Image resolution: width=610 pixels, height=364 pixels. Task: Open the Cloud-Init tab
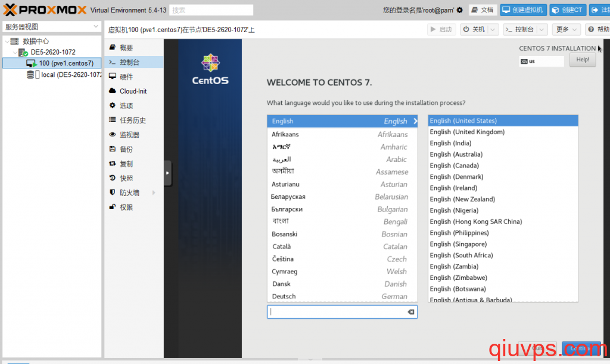click(134, 91)
